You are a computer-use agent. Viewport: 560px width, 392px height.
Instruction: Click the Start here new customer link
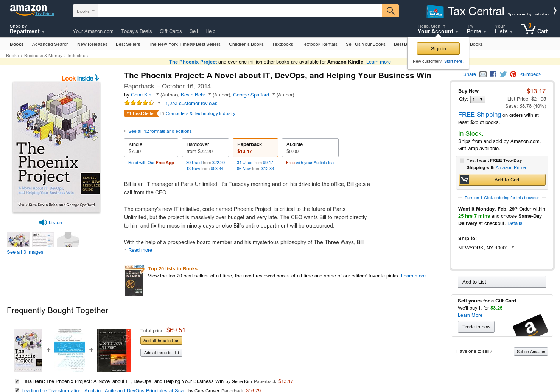click(453, 61)
